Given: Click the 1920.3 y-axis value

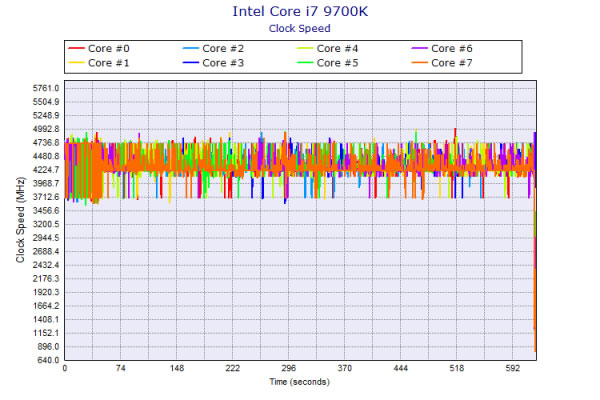Looking at the screenshot, I should [x=46, y=292].
